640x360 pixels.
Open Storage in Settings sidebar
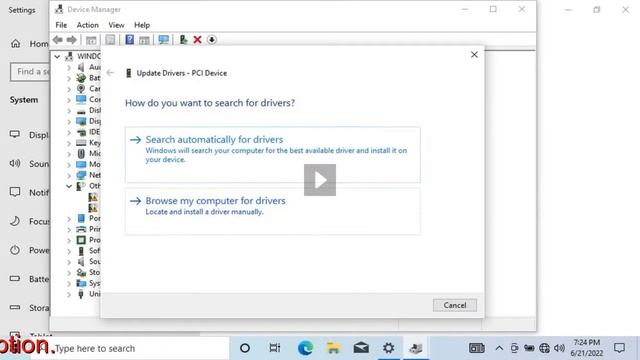(x=29, y=308)
